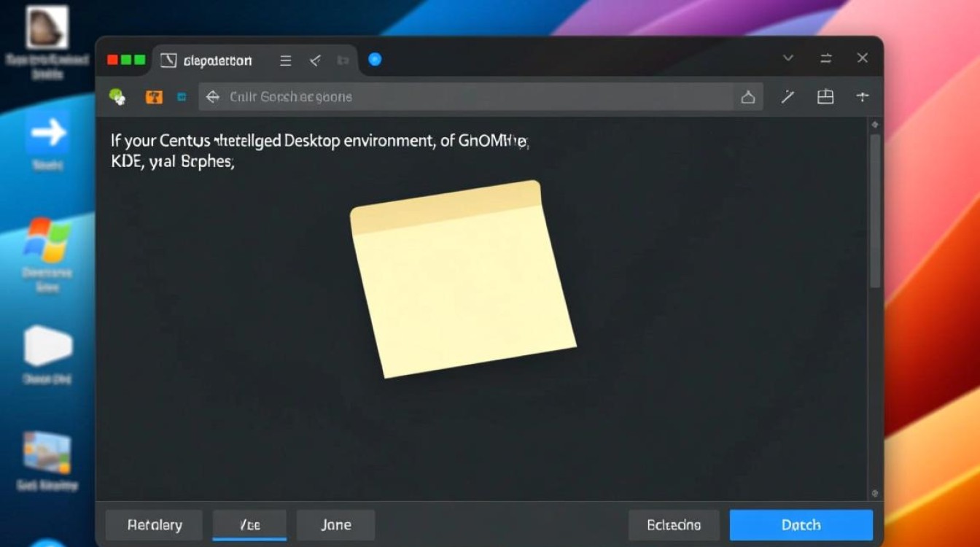The width and height of the screenshot is (980, 547).
Task: Click inside the address search field
Action: click(x=467, y=97)
